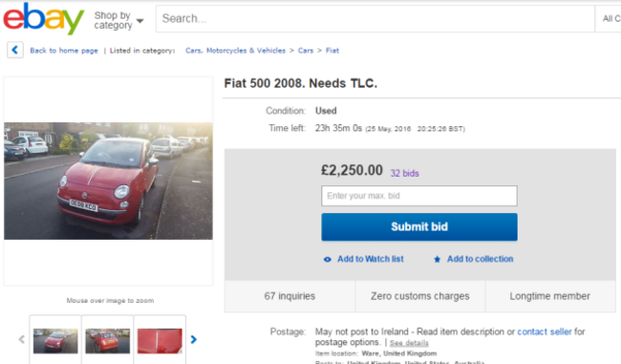621x364 pixels.
Task: Open the Cars, Motorcycles & Vehicles breadcrumb
Action: (235, 51)
